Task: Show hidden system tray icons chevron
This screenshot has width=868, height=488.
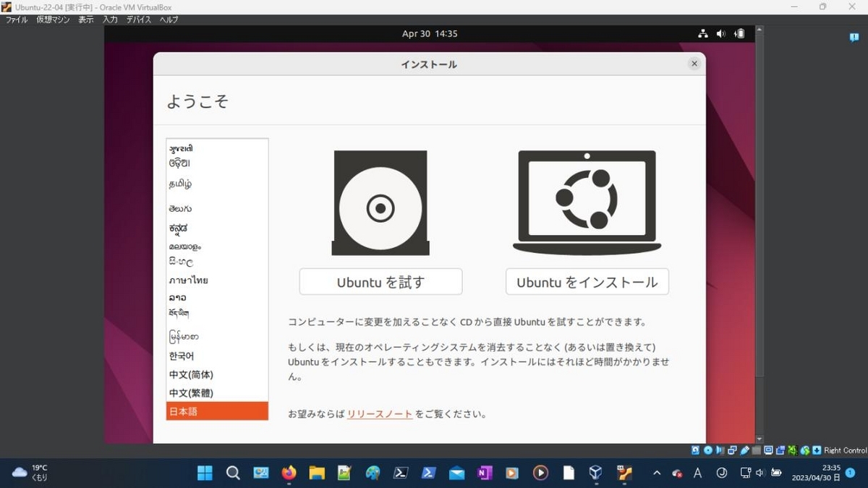Action: click(x=657, y=473)
